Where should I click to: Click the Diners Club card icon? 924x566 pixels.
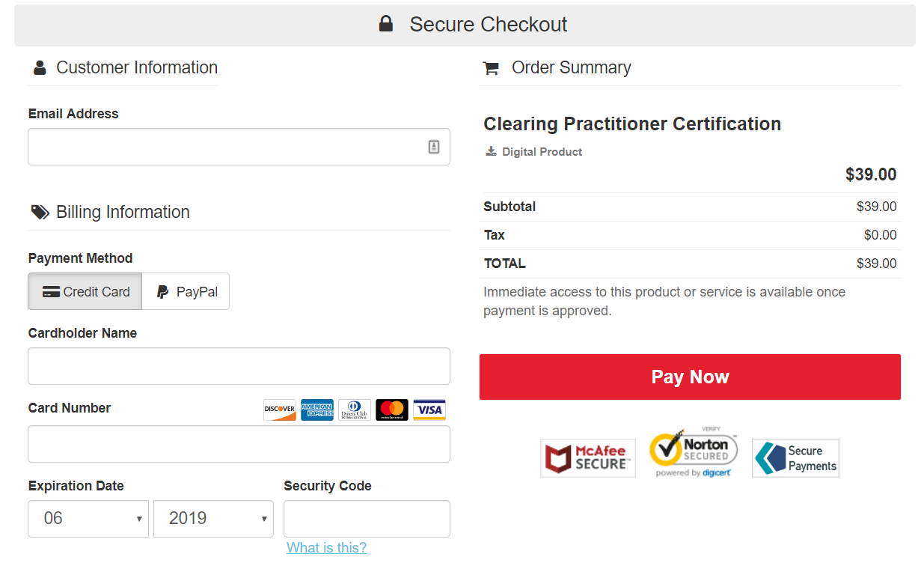[x=355, y=410]
